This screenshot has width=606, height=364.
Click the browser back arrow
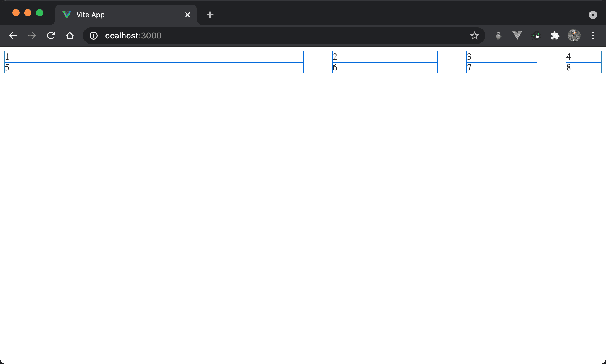coord(13,36)
